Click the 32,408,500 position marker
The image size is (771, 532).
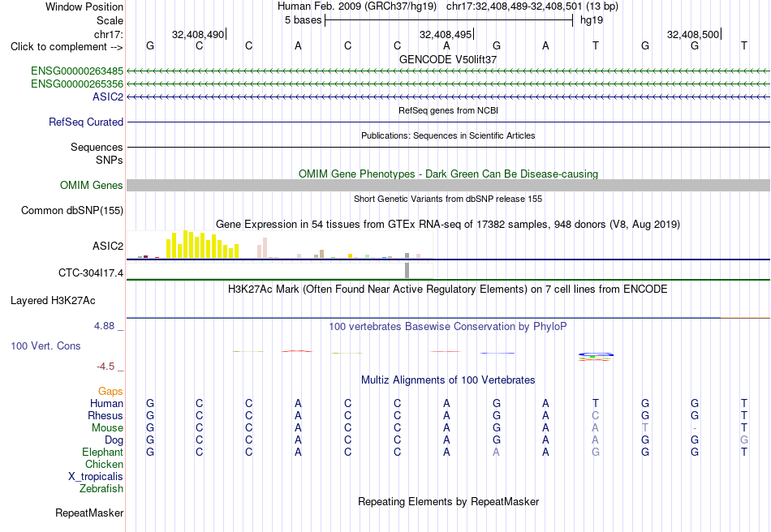point(693,34)
